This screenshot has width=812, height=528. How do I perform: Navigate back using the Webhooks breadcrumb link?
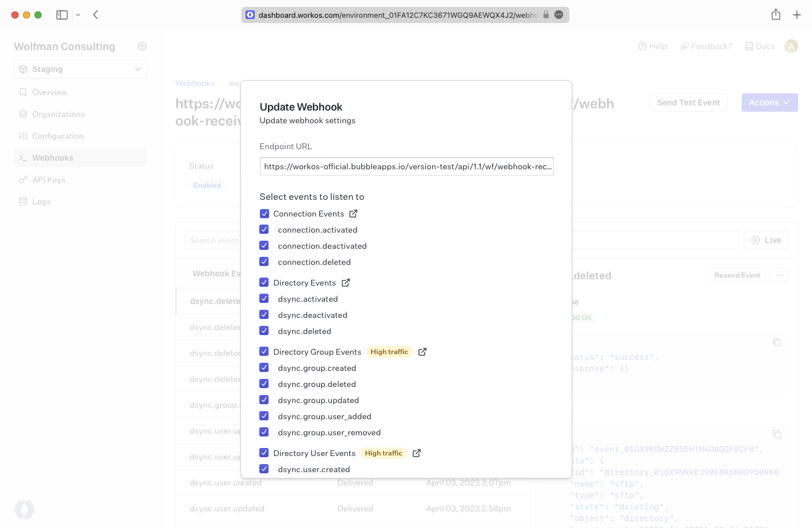(195, 83)
